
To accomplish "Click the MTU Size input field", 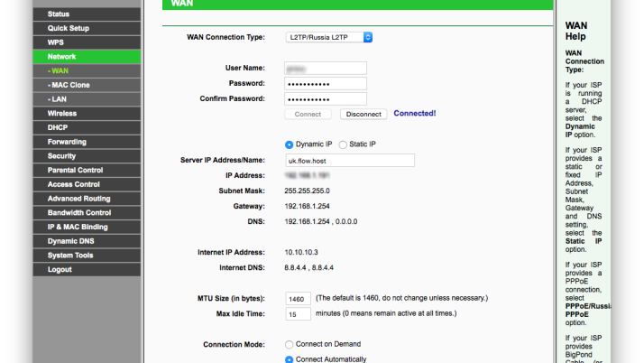I will pos(298,299).
